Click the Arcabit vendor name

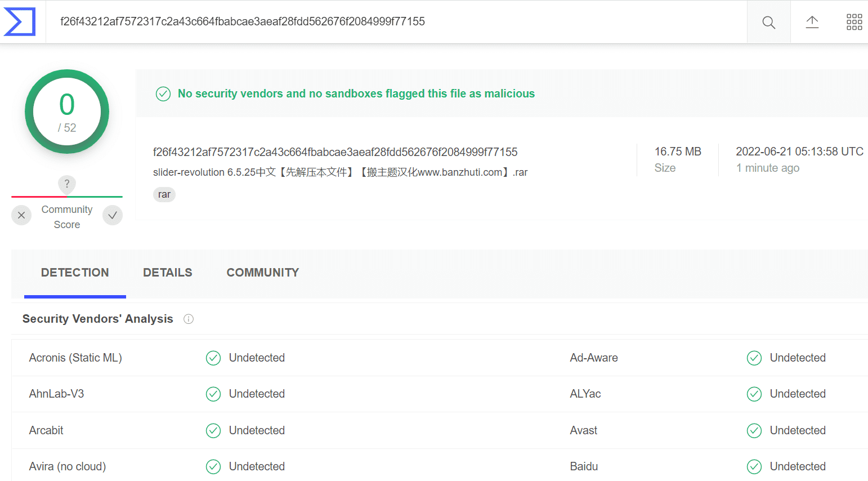click(x=46, y=430)
